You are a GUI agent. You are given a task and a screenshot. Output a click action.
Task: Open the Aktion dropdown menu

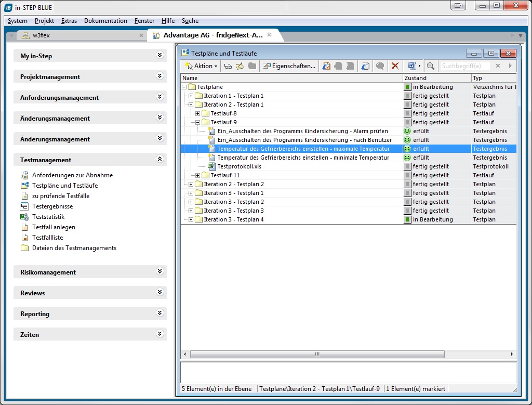point(202,66)
